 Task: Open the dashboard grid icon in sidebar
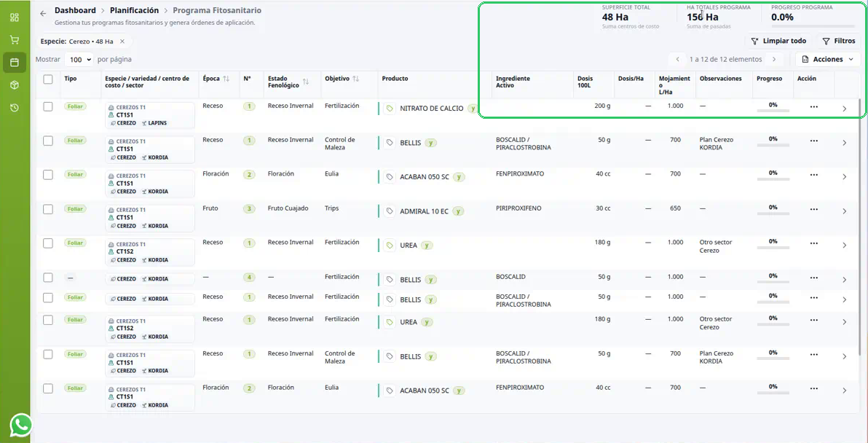[x=15, y=17]
